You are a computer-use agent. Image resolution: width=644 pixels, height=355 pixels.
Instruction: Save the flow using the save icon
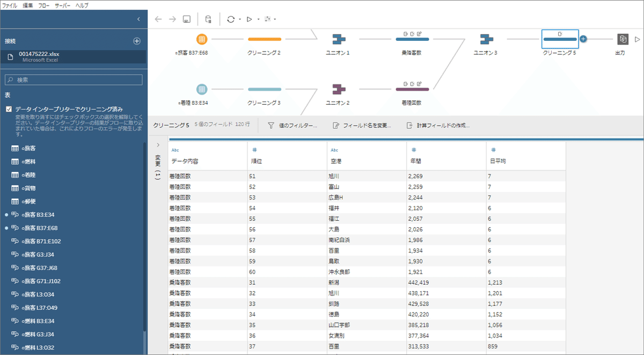point(186,19)
